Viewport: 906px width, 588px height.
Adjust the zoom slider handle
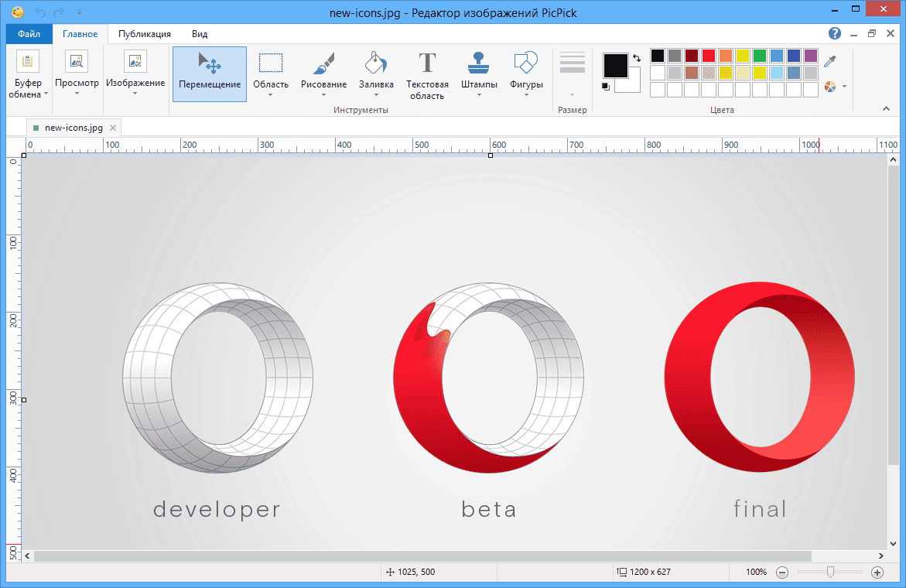pos(830,572)
